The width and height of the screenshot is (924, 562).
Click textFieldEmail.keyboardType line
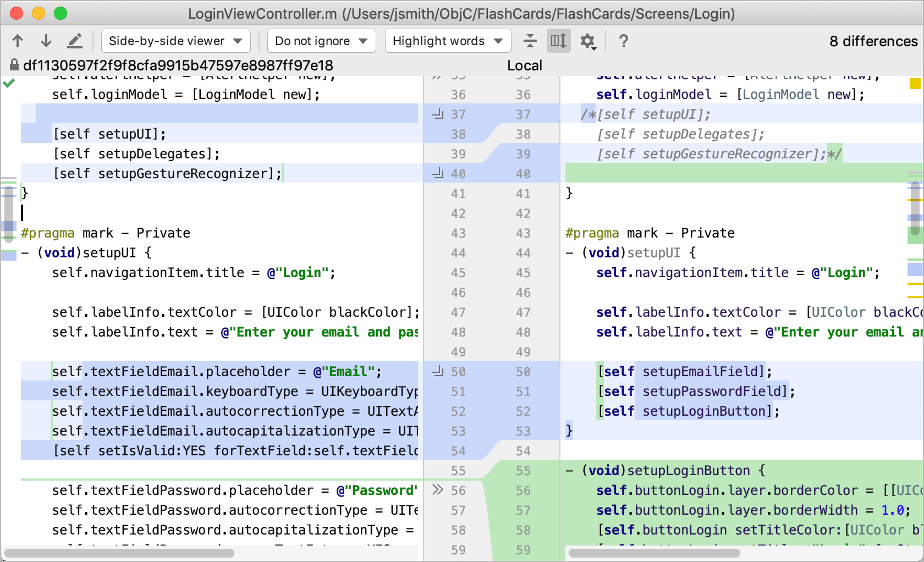click(235, 391)
